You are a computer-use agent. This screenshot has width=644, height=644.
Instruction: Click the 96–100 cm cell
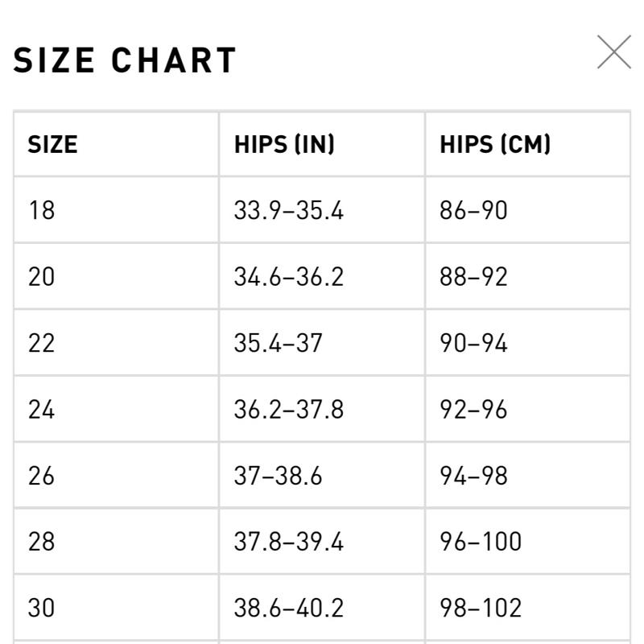pos(528,541)
